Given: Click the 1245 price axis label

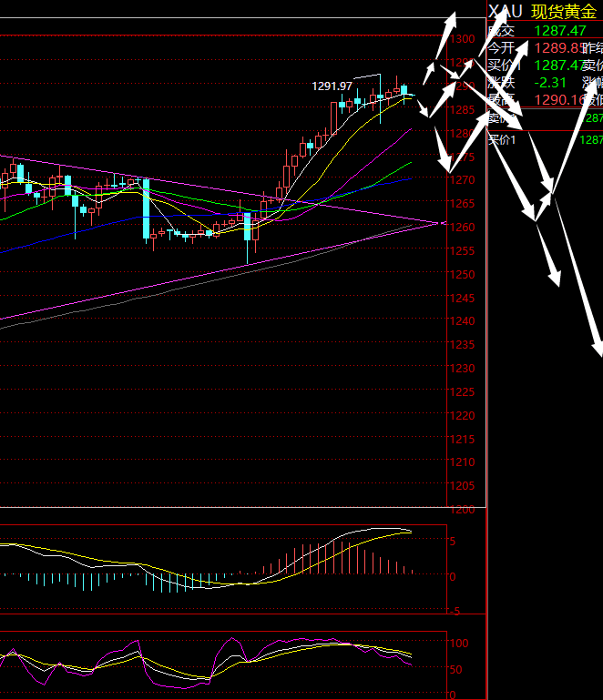Looking at the screenshot, I should point(463,298).
